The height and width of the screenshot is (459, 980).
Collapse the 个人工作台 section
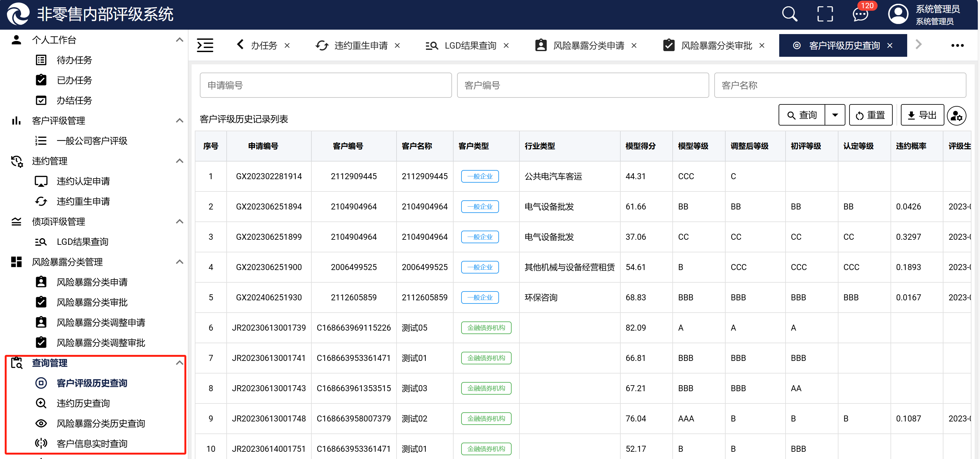click(x=180, y=39)
